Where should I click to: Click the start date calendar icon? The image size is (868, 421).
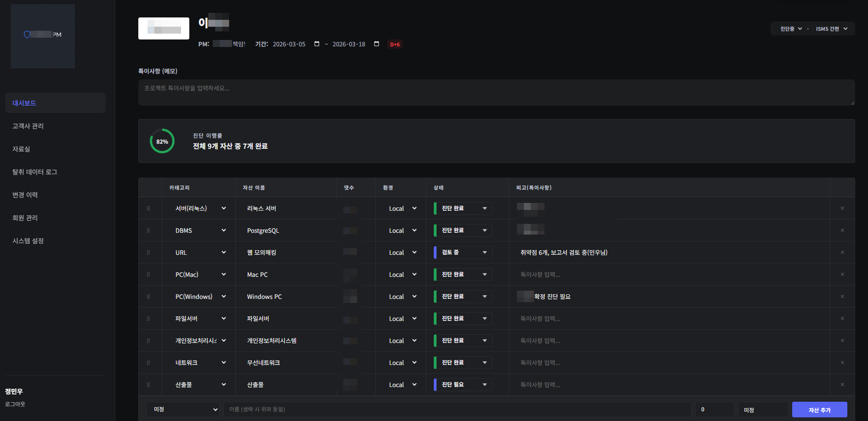pos(317,44)
